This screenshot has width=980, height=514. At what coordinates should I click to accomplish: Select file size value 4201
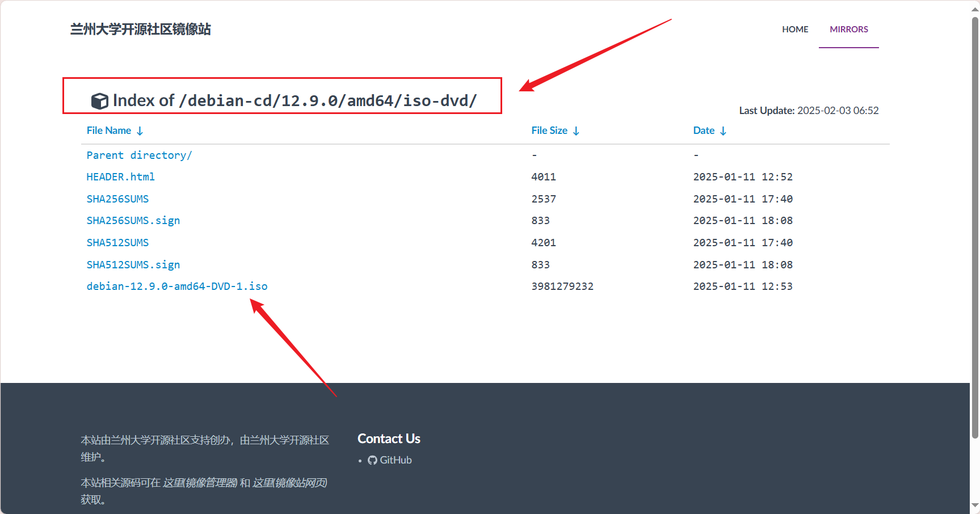tap(544, 243)
